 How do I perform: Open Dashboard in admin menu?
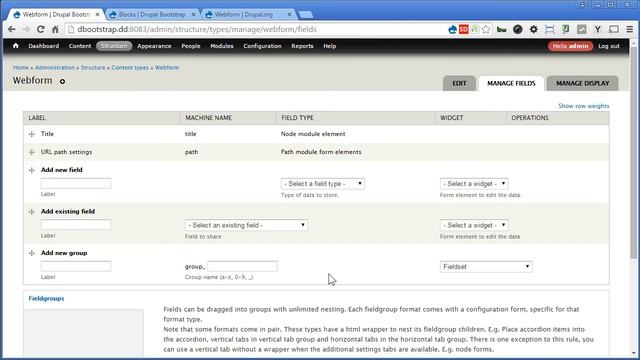[44, 46]
